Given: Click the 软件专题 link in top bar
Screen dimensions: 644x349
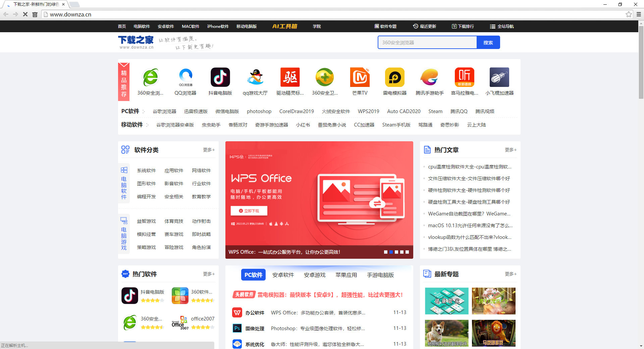Looking at the screenshot, I should [385, 27].
